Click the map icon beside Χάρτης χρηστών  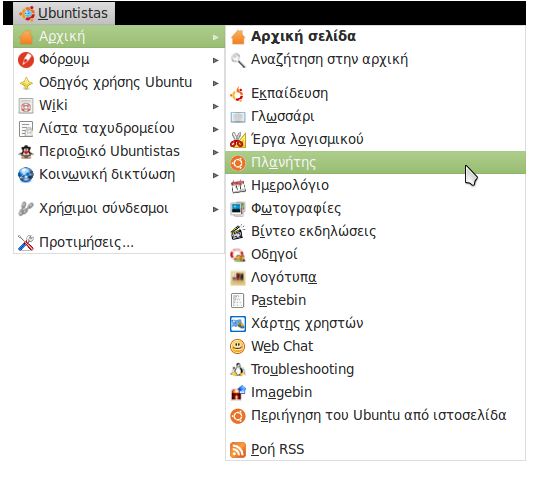238,324
